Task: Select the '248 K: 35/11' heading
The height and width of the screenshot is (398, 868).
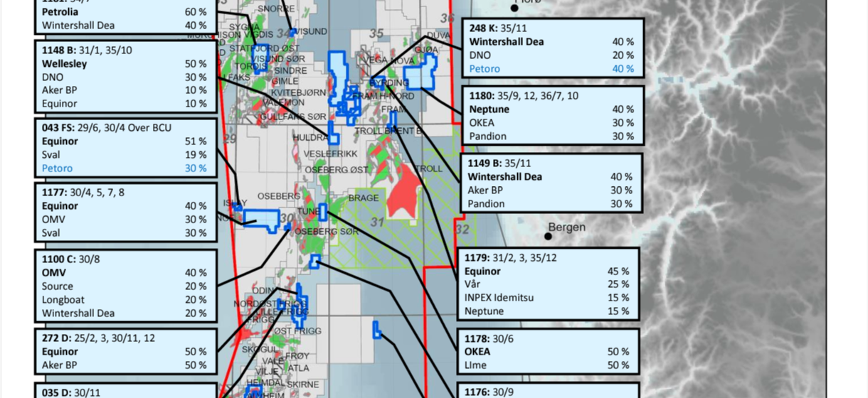Action: click(x=498, y=28)
